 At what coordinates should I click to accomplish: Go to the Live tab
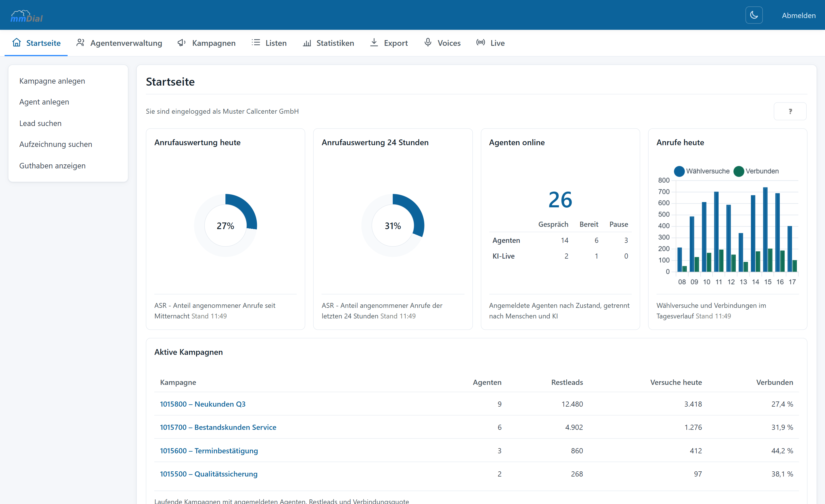pyautogui.click(x=490, y=43)
